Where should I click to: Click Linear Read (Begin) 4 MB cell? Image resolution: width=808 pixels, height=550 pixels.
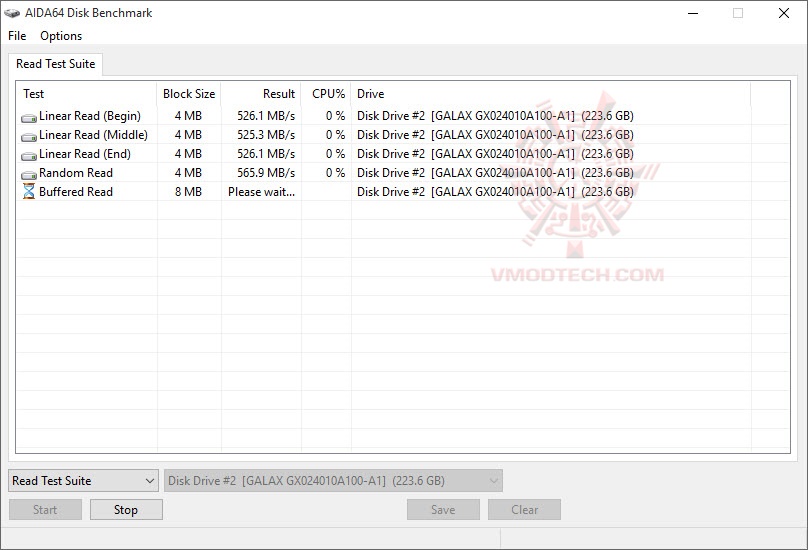(188, 116)
